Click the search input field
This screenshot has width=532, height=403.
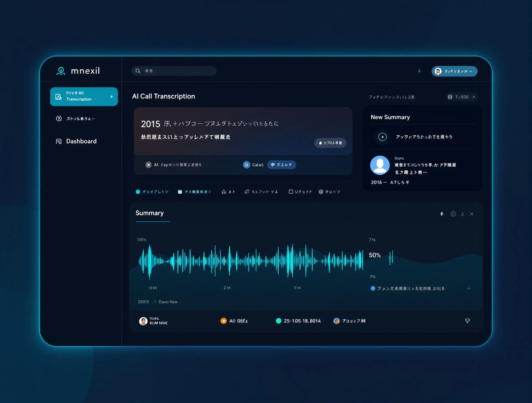point(174,71)
